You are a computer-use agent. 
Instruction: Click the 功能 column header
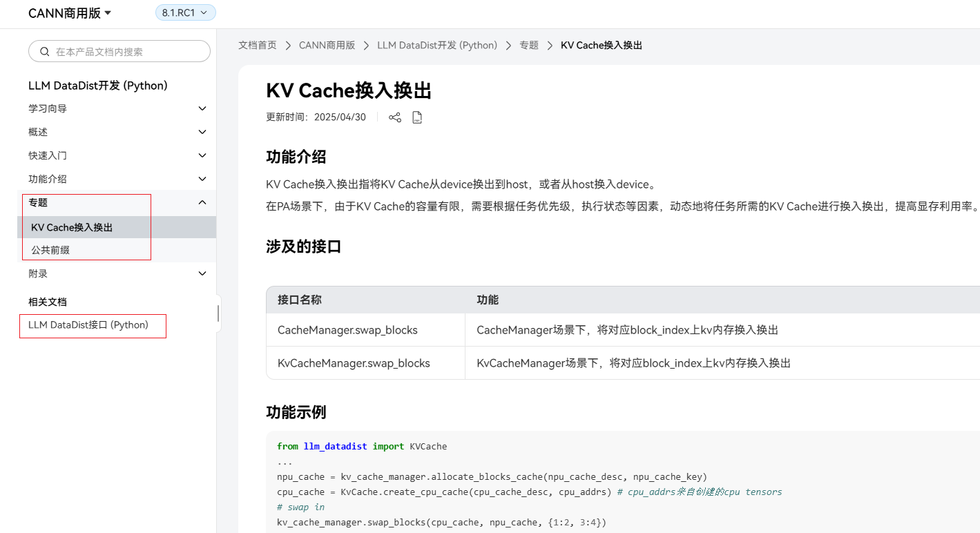[488, 300]
